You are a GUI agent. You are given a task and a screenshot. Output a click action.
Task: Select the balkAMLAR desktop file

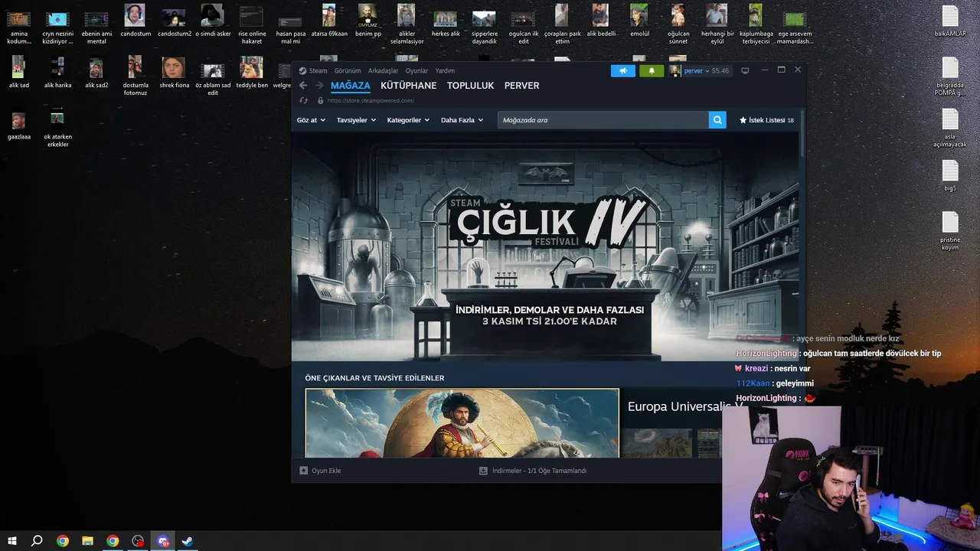950,21
